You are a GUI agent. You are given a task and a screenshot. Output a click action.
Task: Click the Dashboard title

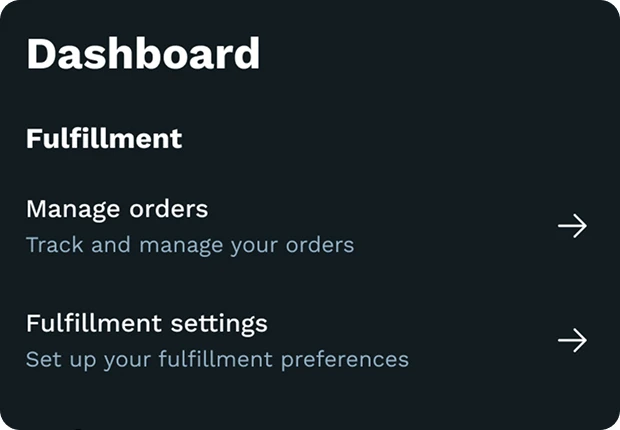click(x=143, y=54)
